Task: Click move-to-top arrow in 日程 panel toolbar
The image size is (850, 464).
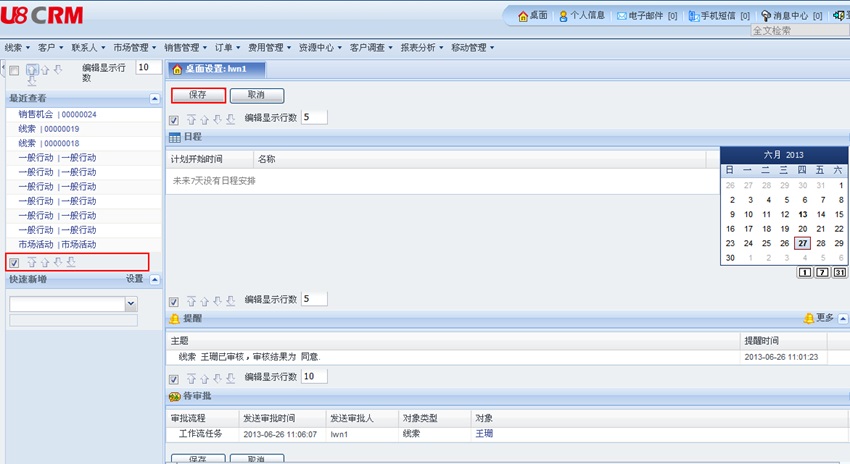Action: coord(191,120)
